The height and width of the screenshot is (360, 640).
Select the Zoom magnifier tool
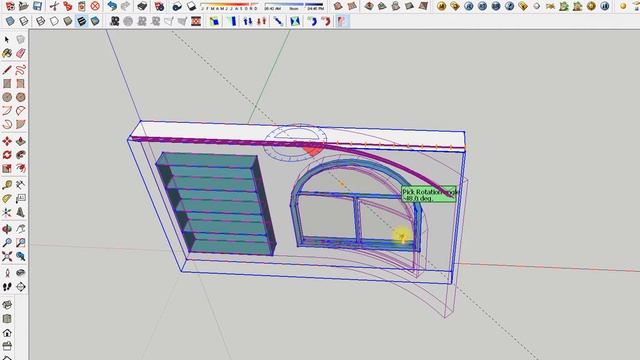coord(7,242)
